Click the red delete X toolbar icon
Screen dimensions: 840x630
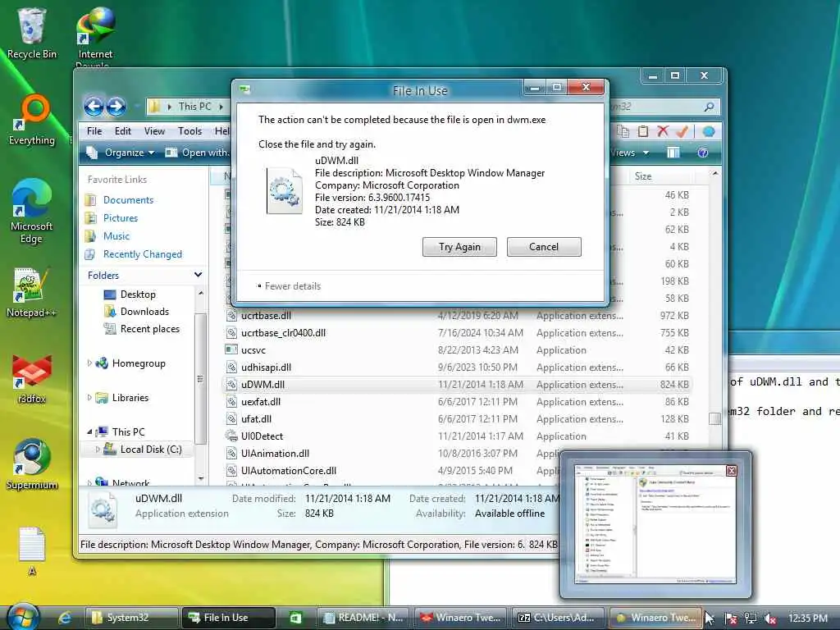[x=663, y=130]
